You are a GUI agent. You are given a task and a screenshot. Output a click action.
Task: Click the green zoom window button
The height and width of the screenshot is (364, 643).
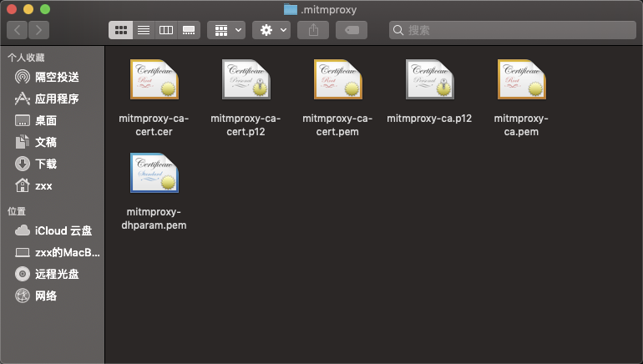(45, 9)
